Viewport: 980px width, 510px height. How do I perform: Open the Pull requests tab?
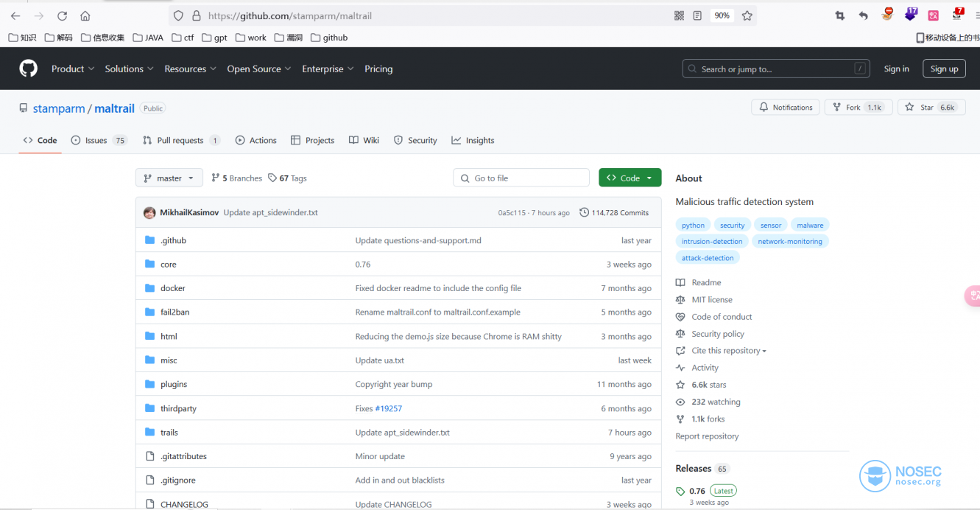pyautogui.click(x=181, y=140)
